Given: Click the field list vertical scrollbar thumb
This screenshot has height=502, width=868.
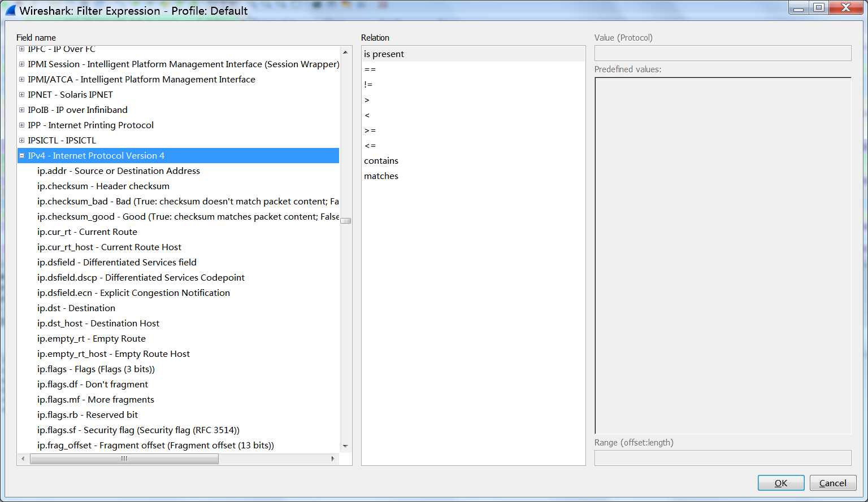Looking at the screenshot, I should 345,221.
